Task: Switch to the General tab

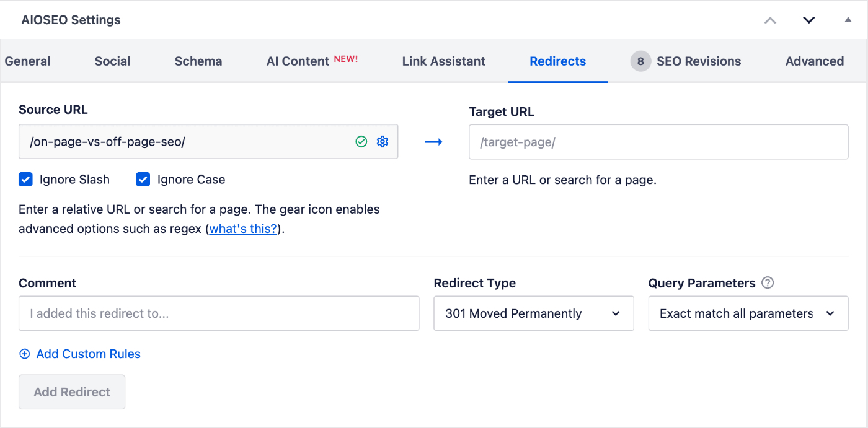Action: pyautogui.click(x=28, y=61)
